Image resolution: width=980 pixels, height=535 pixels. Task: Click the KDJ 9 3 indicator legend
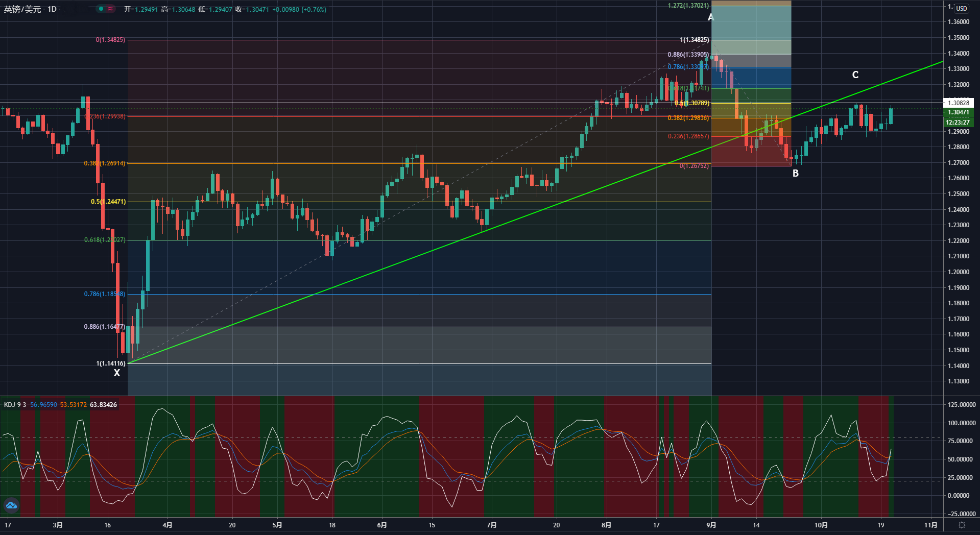point(15,405)
